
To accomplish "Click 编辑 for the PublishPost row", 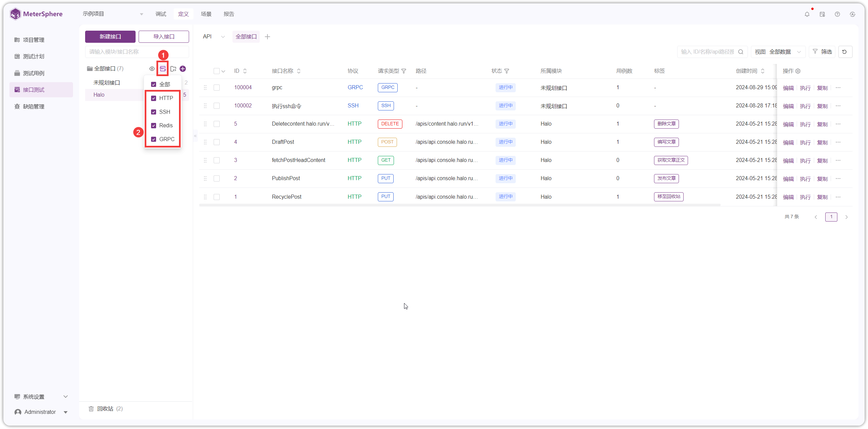I will pyautogui.click(x=788, y=179).
